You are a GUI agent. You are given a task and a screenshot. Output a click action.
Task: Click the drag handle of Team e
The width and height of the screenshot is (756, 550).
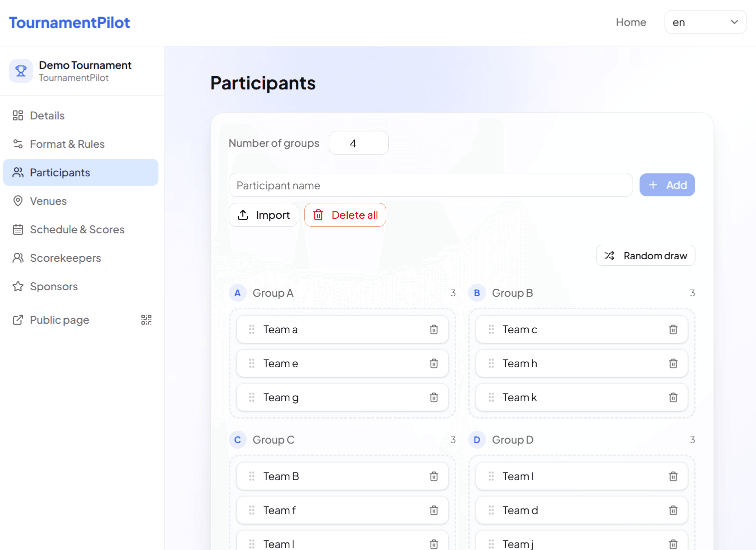pyautogui.click(x=252, y=364)
